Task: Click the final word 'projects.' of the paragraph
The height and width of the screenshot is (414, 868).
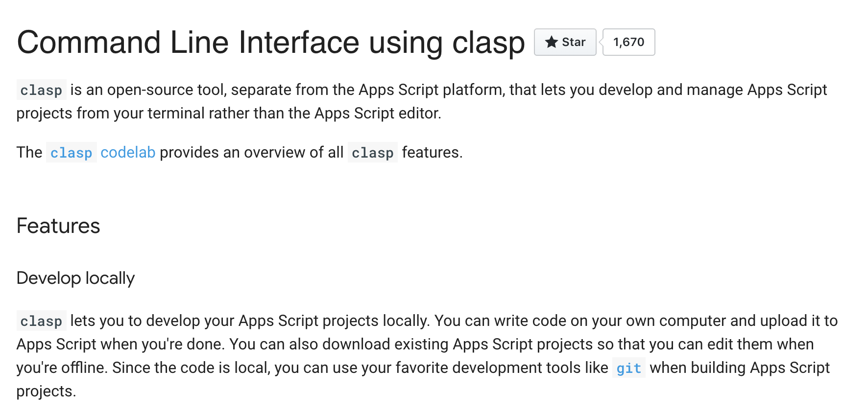Action: [x=46, y=391]
